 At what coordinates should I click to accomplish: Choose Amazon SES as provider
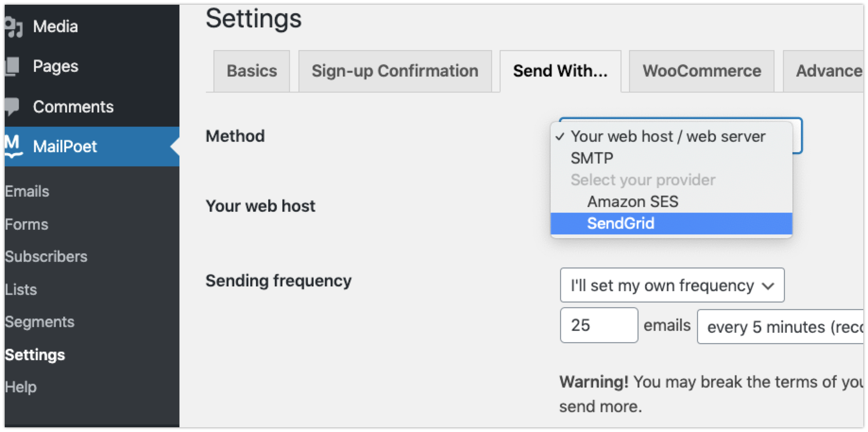coord(632,202)
